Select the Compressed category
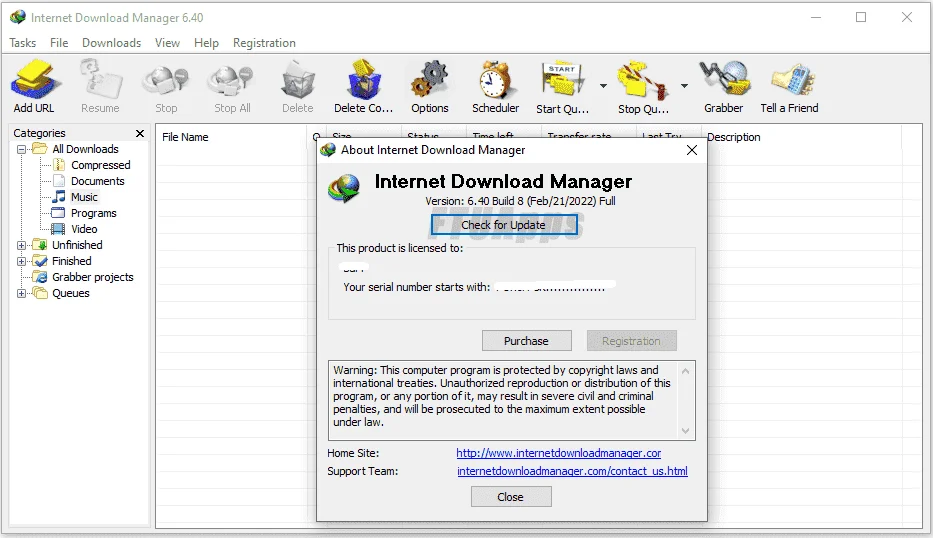Screen dimensions: 933x538 point(101,165)
